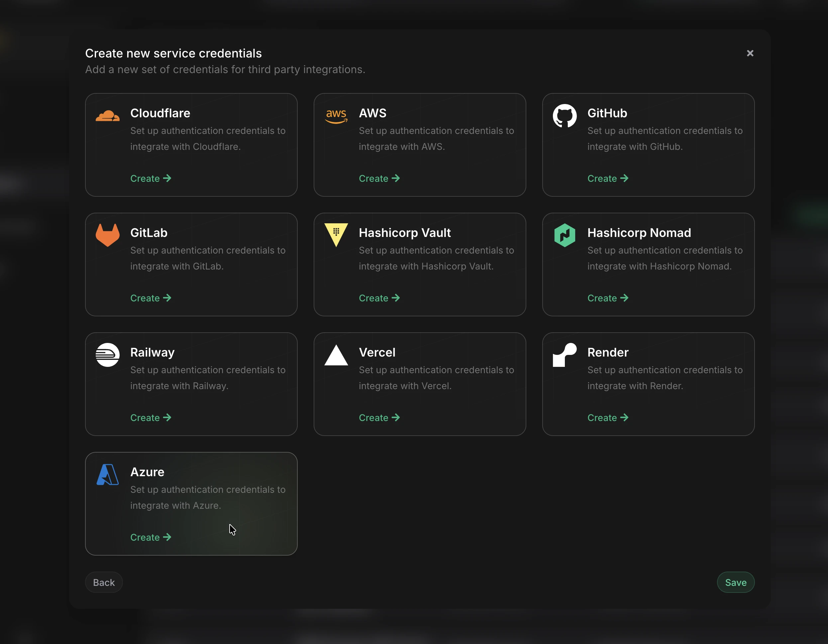
Task: Click the Cloudflare cloud logo icon
Action: (x=108, y=116)
